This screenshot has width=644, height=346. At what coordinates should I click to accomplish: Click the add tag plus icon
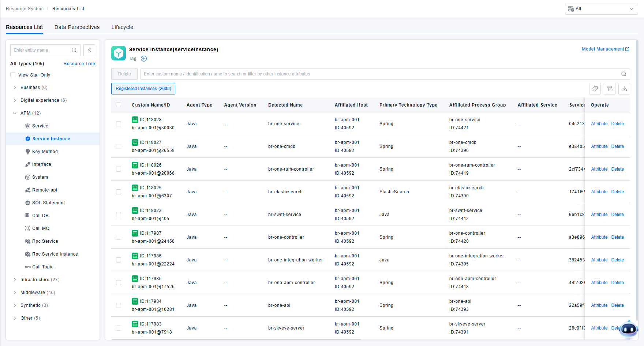tap(144, 59)
